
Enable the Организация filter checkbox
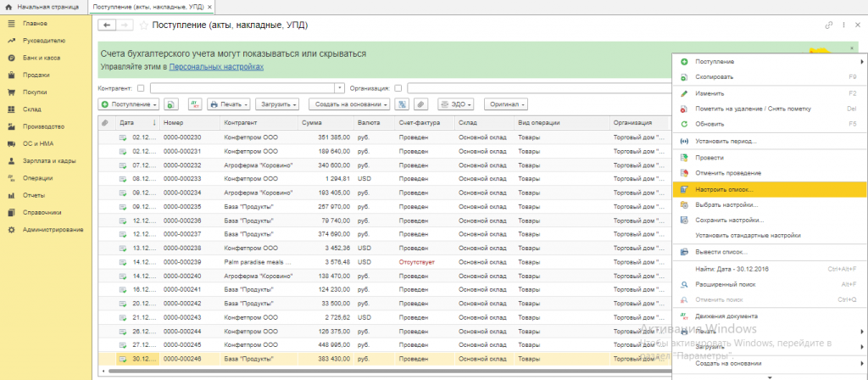pyautogui.click(x=398, y=87)
